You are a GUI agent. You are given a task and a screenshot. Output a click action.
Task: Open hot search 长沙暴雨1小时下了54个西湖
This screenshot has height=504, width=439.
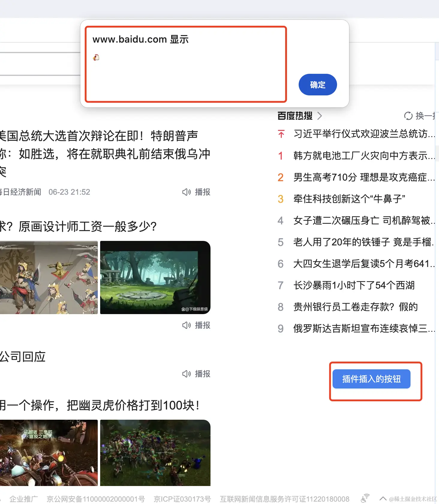tap(354, 285)
